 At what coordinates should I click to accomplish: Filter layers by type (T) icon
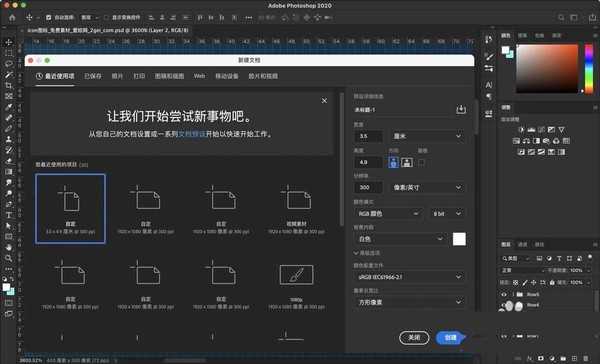click(559, 259)
